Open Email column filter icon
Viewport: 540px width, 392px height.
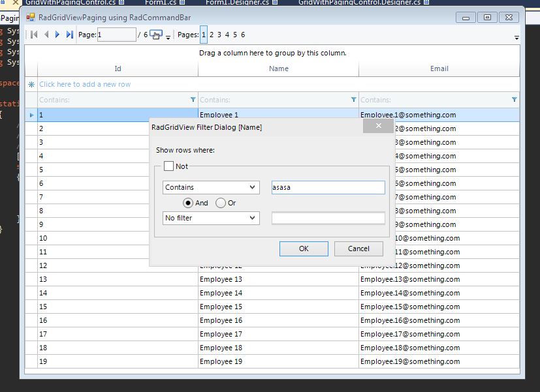[514, 99]
